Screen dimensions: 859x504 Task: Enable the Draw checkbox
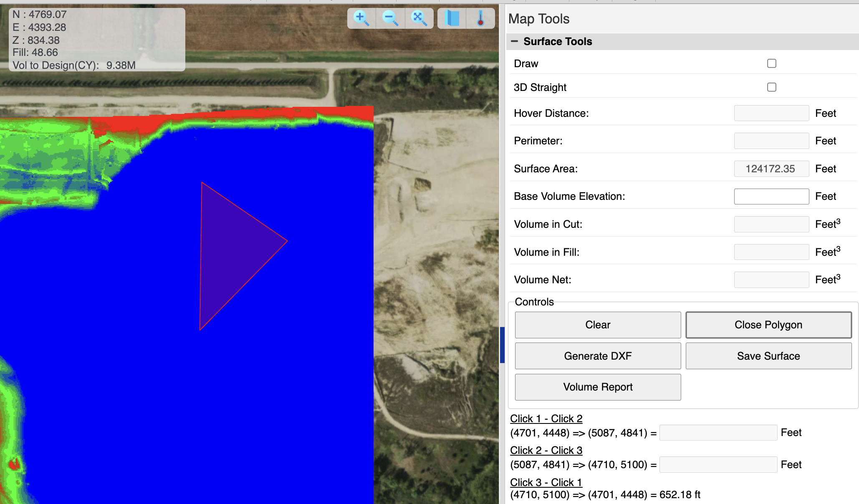(771, 63)
